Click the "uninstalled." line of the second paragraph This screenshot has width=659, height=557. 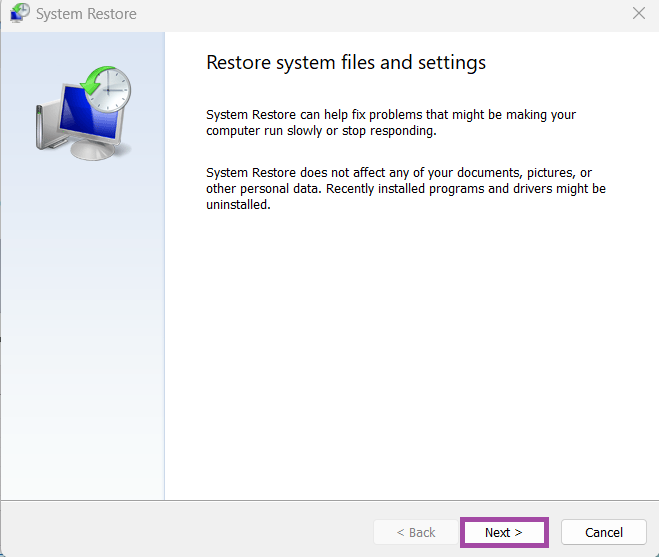[x=238, y=204]
